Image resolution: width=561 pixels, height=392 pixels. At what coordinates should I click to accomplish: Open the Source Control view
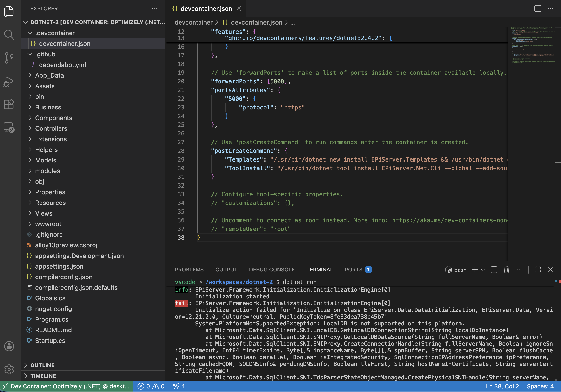(9, 58)
